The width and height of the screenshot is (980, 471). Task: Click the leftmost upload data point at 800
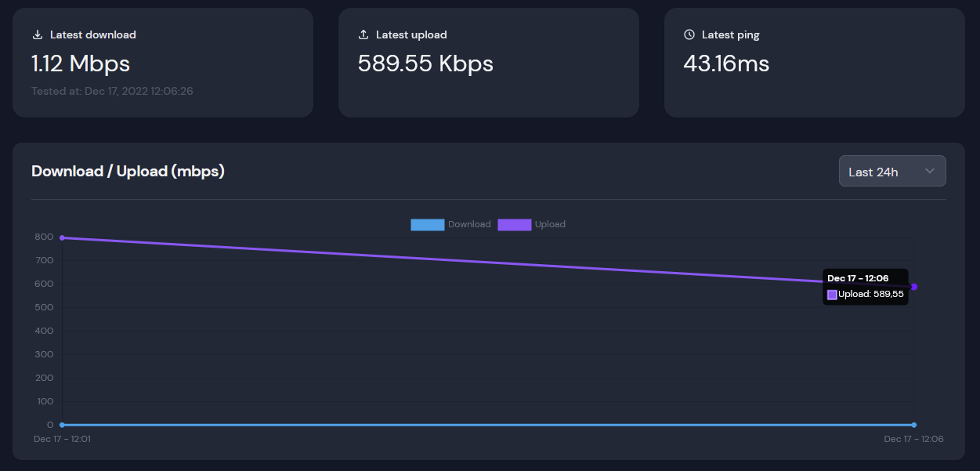61,236
